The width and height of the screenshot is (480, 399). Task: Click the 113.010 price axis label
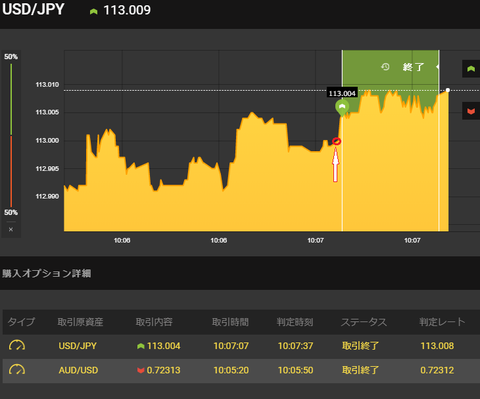coord(47,85)
